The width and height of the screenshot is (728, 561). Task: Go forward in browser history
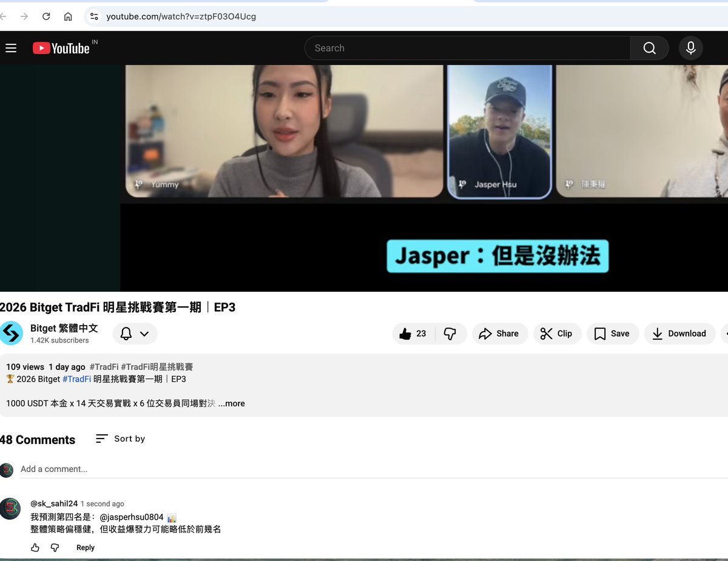24,16
